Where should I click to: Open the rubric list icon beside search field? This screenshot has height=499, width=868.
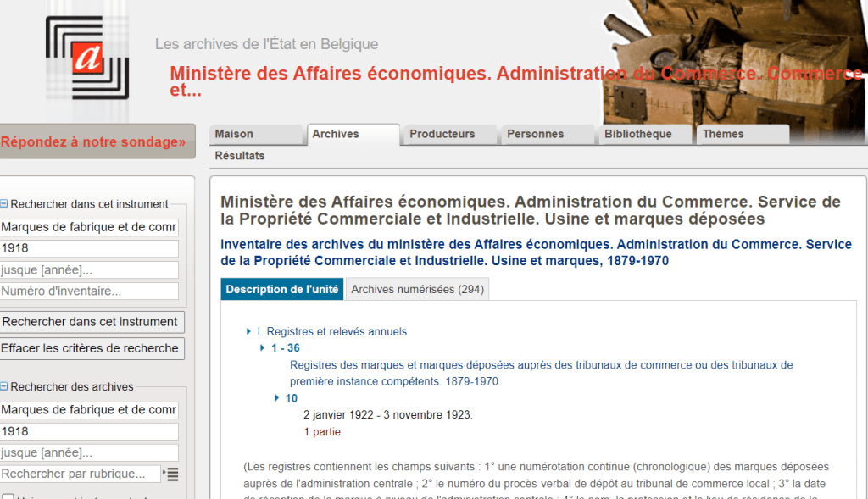pos(173,474)
